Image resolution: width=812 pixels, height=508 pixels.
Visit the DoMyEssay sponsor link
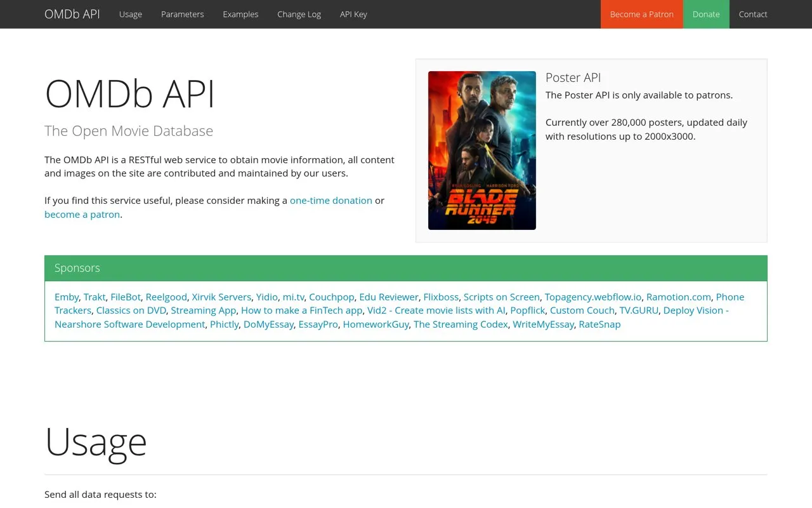(268, 324)
